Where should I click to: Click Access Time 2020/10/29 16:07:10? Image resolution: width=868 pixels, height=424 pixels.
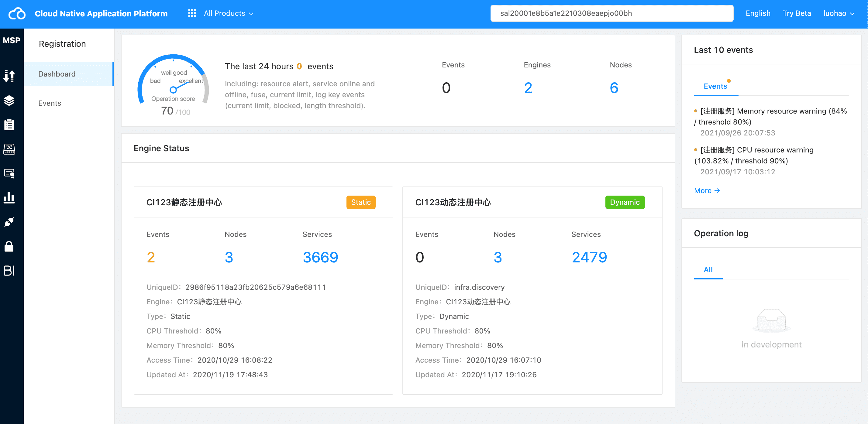[478, 360]
